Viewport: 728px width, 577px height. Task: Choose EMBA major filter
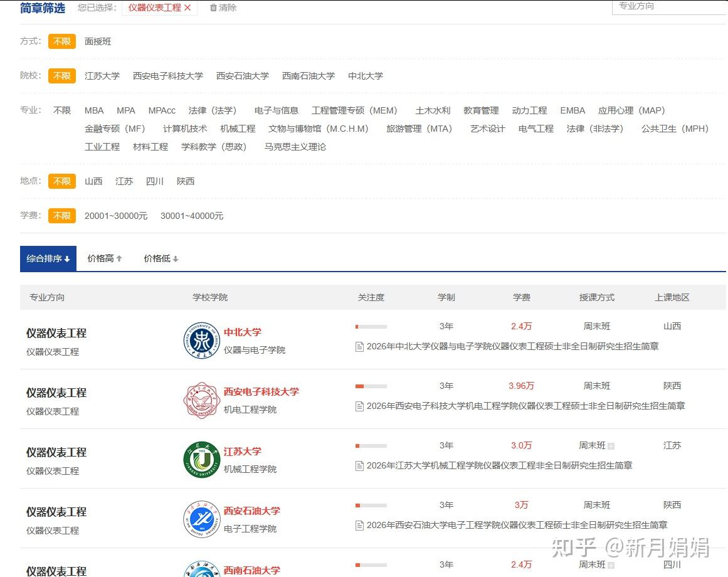[572, 110]
